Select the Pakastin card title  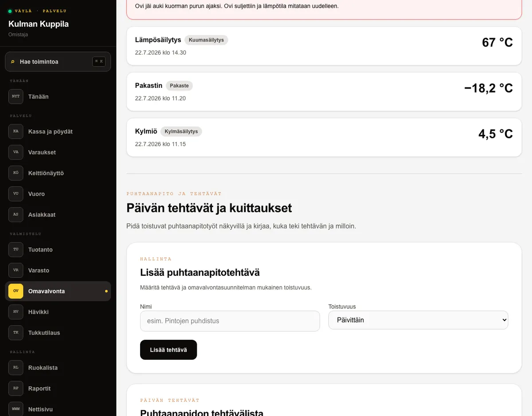coord(149,86)
